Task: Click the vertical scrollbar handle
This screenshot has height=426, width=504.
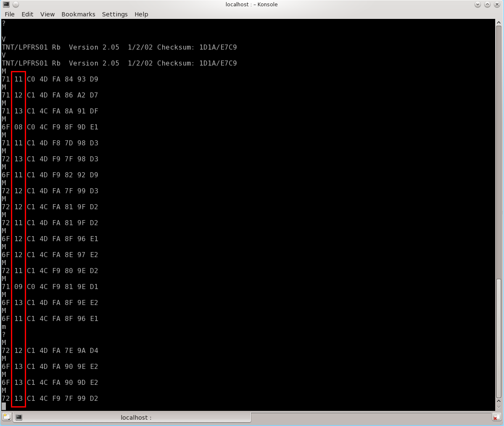Action: 499,339
